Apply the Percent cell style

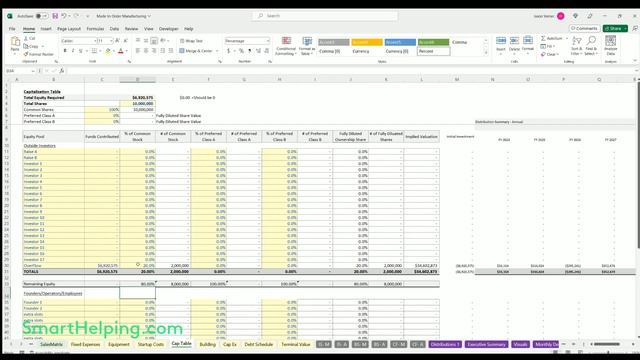(433, 51)
